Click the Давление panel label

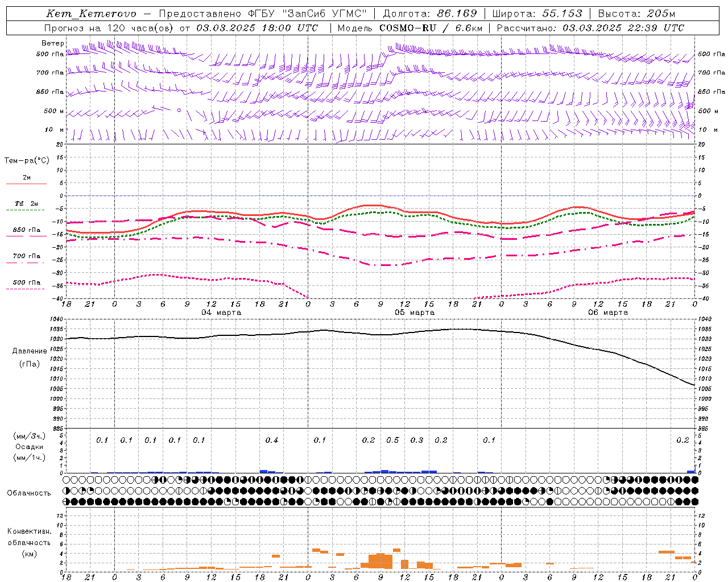pyautogui.click(x=30, y=351)
